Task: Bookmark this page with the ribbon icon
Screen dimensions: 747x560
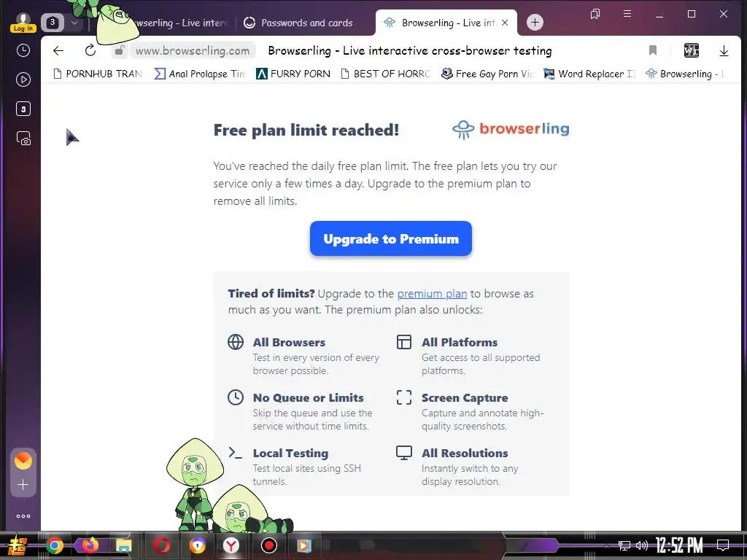Action: 653,50
